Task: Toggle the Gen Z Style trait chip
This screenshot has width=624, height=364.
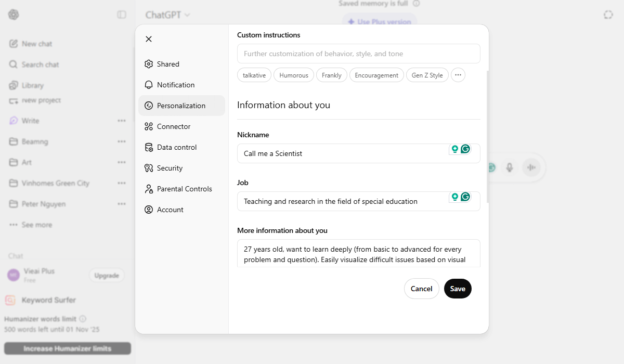Action: (x=427, y=75)
